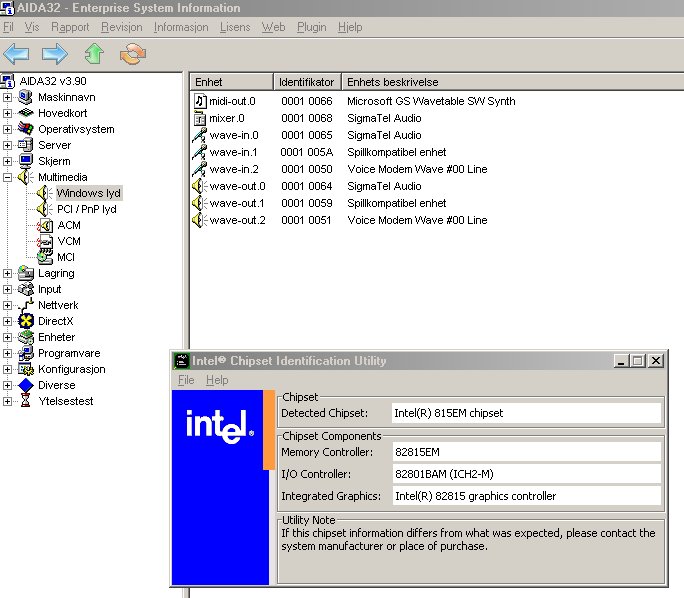684x598 pixels.
Task: Select the Input devices icon
Action: [x=26, y=289]
